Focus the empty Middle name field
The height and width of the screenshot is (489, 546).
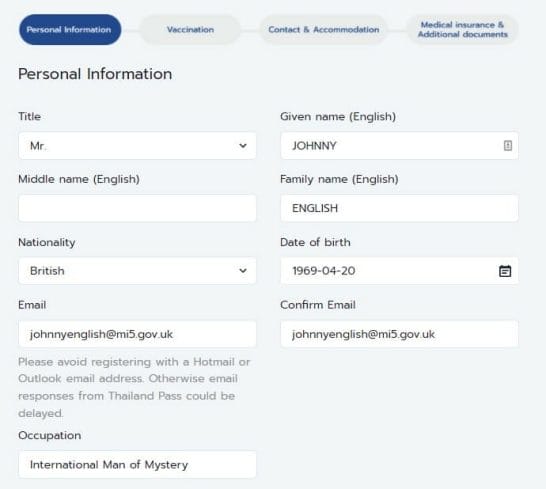pyautogui.click(x=137, y=208)
